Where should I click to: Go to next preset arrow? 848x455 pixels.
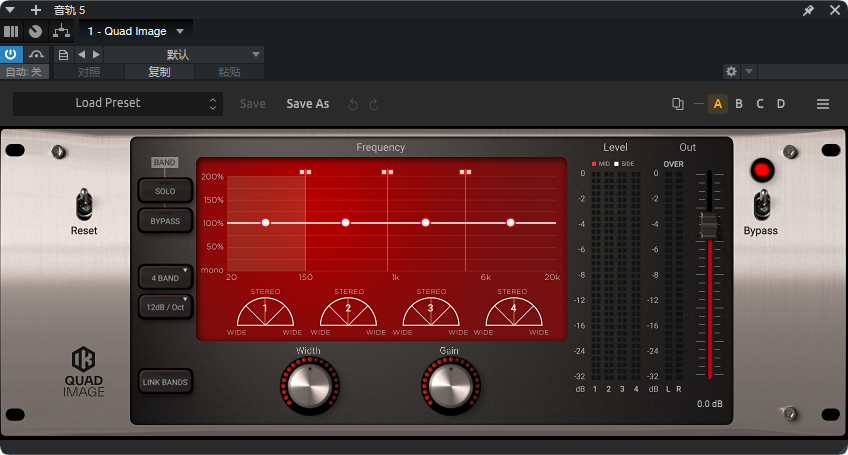(96, 54)
